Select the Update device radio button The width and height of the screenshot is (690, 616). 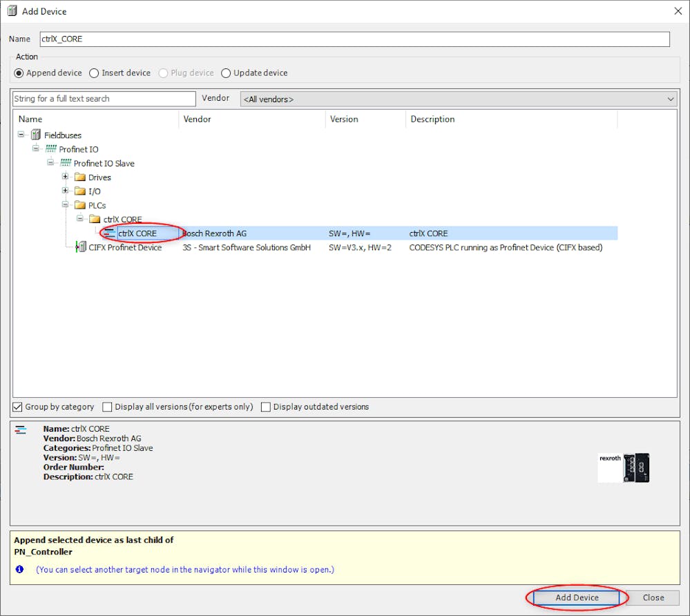tap(226, 73)
